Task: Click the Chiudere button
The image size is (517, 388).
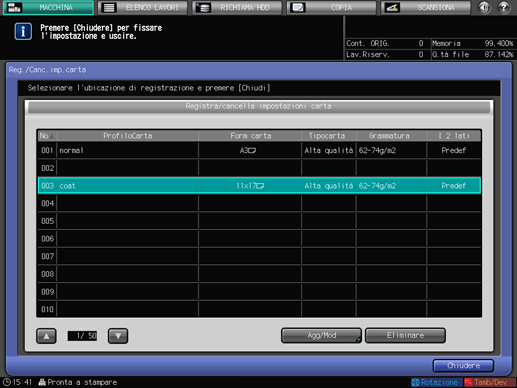Action: point(463,366)
